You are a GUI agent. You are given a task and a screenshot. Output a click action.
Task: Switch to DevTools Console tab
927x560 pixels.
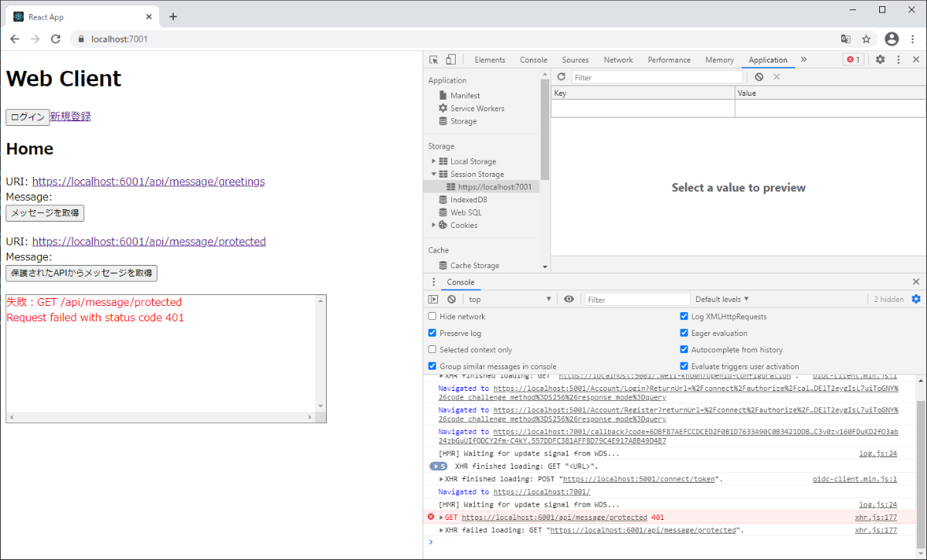534,59
